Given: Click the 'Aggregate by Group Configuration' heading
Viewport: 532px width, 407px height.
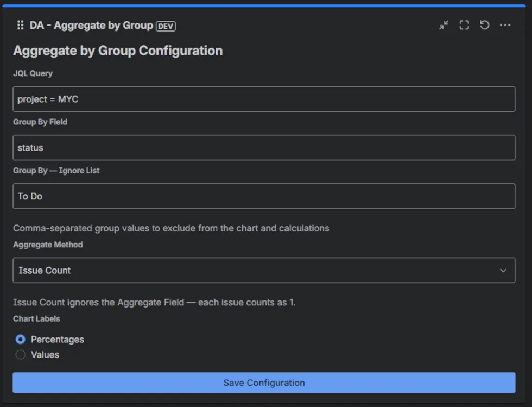Looking at the screenshot, I should coord(118,51).
